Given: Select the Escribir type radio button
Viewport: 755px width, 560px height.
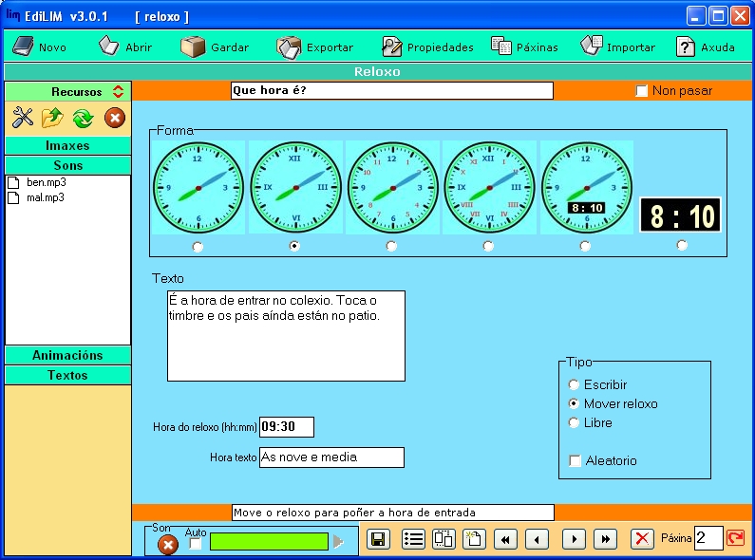Looking at the screenshot, I should coord(574,384).
